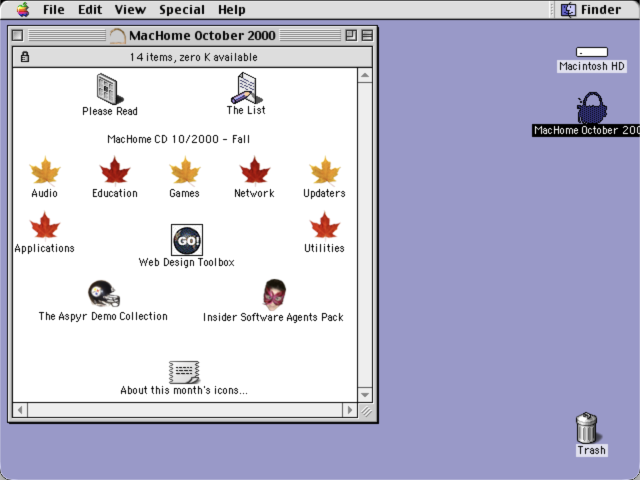Click the Trash icon on desktop
The width and height of the screenshot is (640, 480).
[587, 428]
